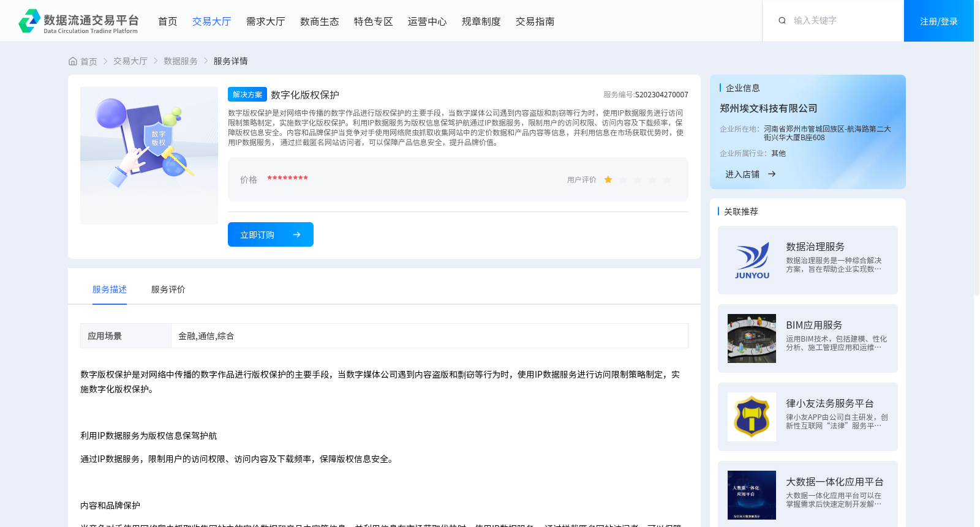Open 需求大厅 in the top navigation
The height and width of the screenshot is (527, 980).
pyautogui.click(x=265, y=21)
